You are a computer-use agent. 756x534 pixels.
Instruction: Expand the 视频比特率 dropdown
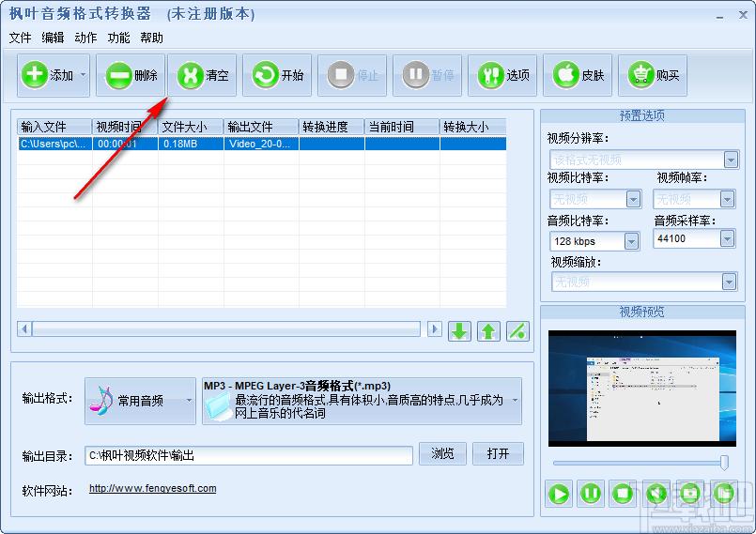click(x=633, y=199)
